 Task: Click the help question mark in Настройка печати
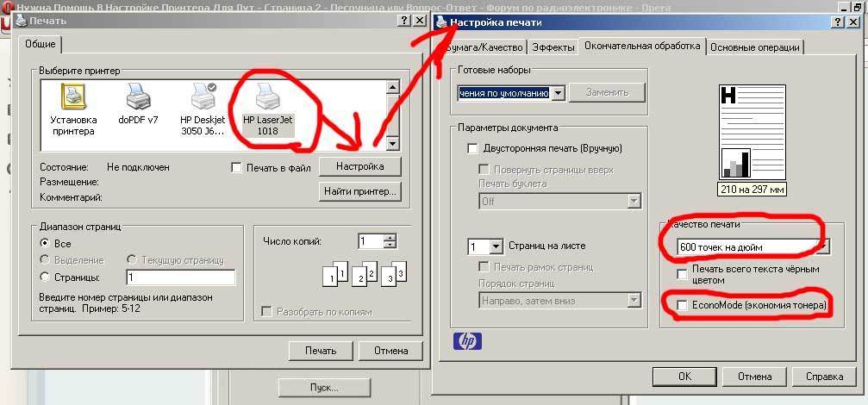(x=838, y=22)
